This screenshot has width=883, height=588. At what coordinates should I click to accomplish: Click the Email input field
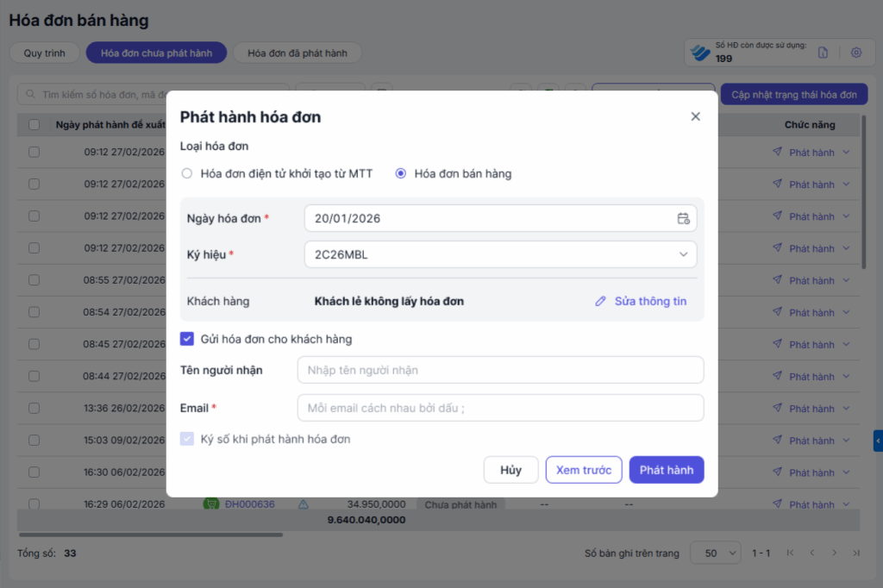point(500,408)
